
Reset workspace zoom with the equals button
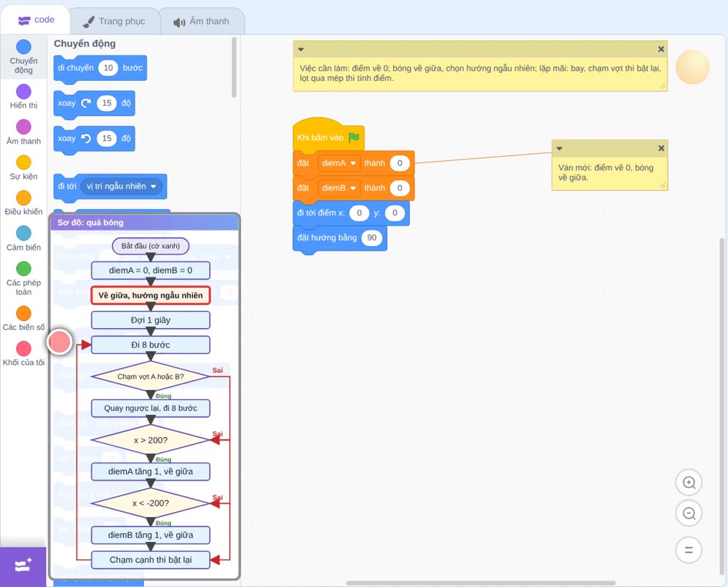click(x=689, y=551)
